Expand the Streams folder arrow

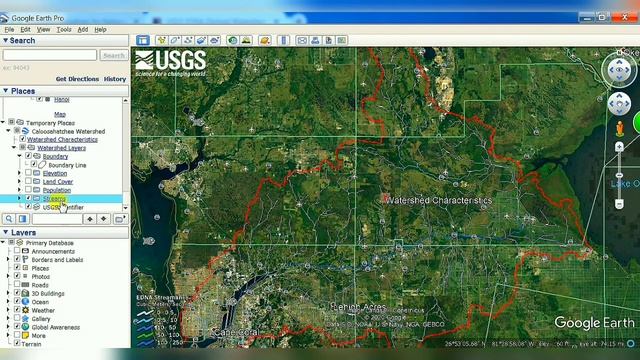(x=19, y=198)
